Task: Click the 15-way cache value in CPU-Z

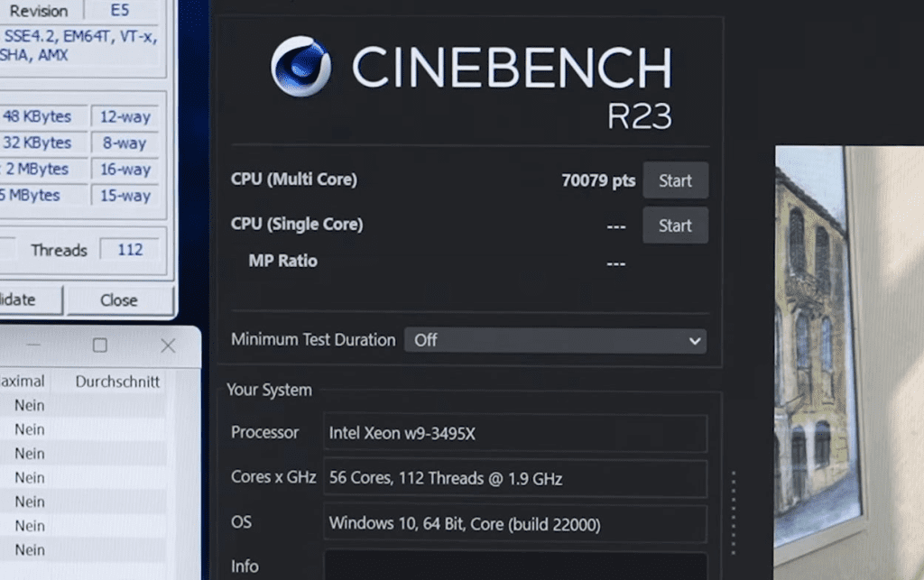Action: (x=125, y=196)
